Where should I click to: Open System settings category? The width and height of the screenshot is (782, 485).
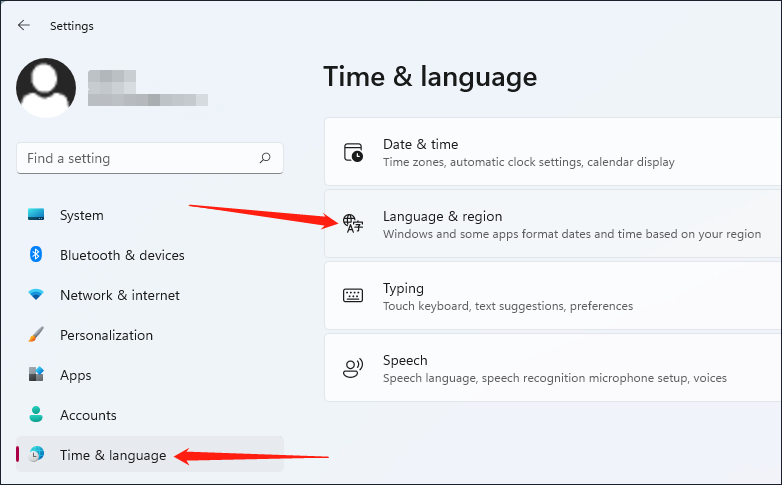[x=82, y=215]
